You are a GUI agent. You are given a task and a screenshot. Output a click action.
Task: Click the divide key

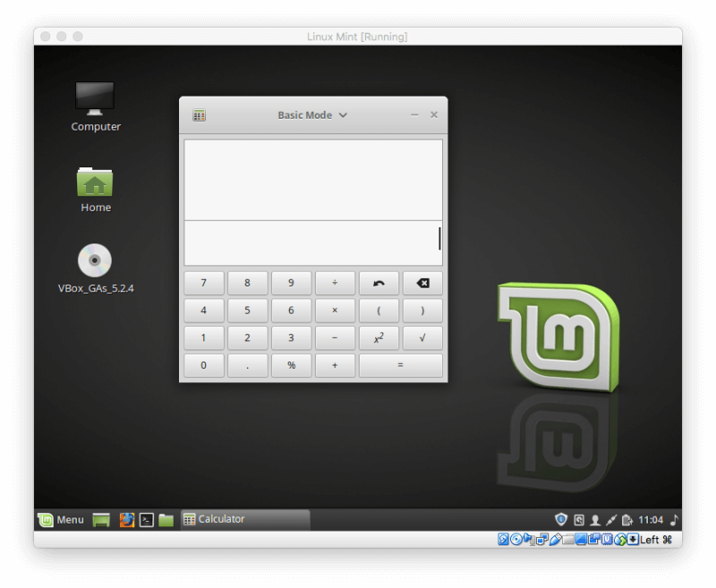pos(335,283)
